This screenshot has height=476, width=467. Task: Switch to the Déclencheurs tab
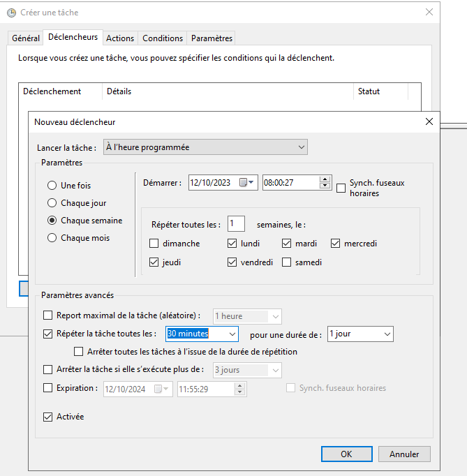point(73,37)
